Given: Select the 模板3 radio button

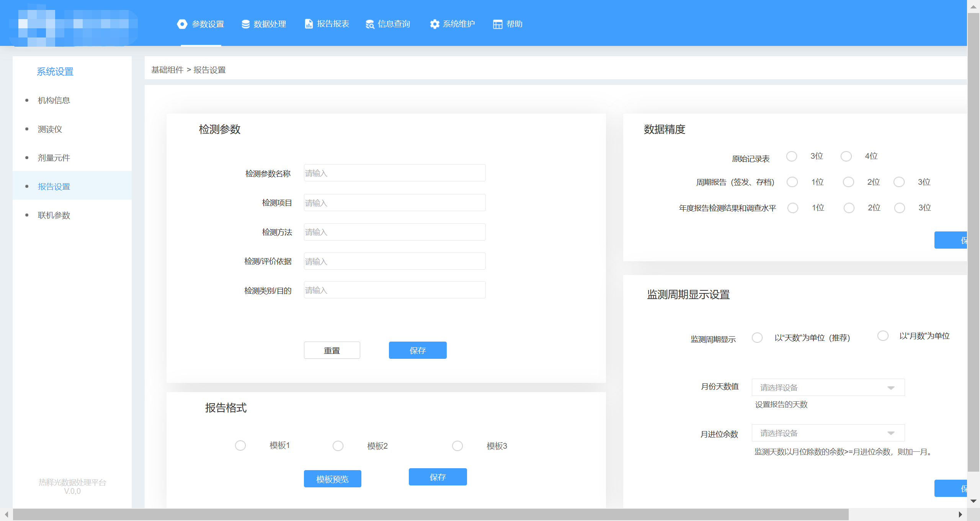Looking at the screenshot, I should [x=457, y=446].
